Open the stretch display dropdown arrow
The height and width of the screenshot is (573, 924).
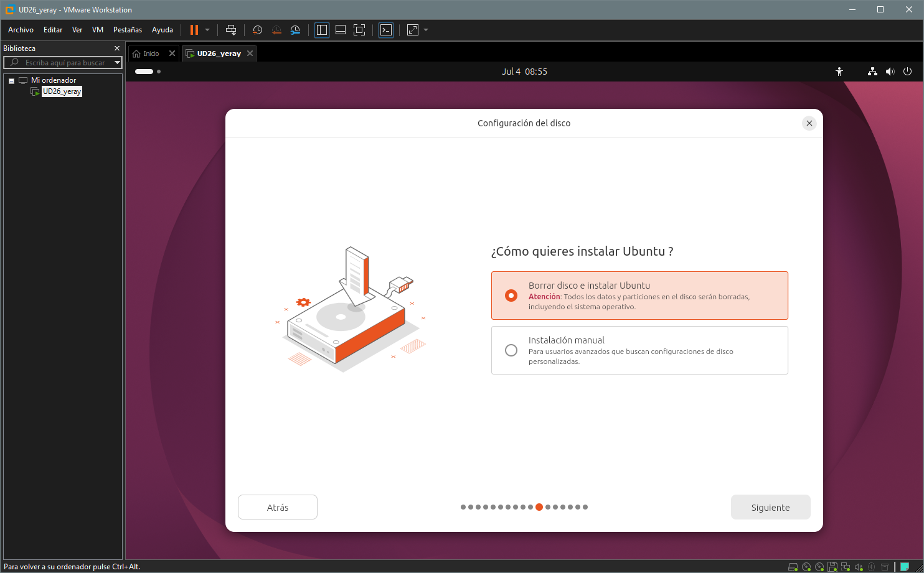[426, 30]
